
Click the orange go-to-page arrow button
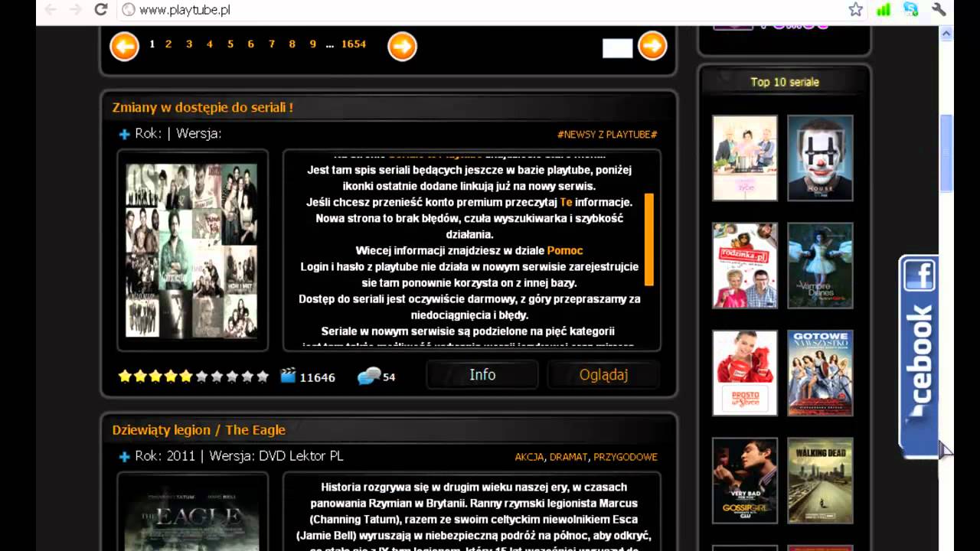[x=652, y=46]
